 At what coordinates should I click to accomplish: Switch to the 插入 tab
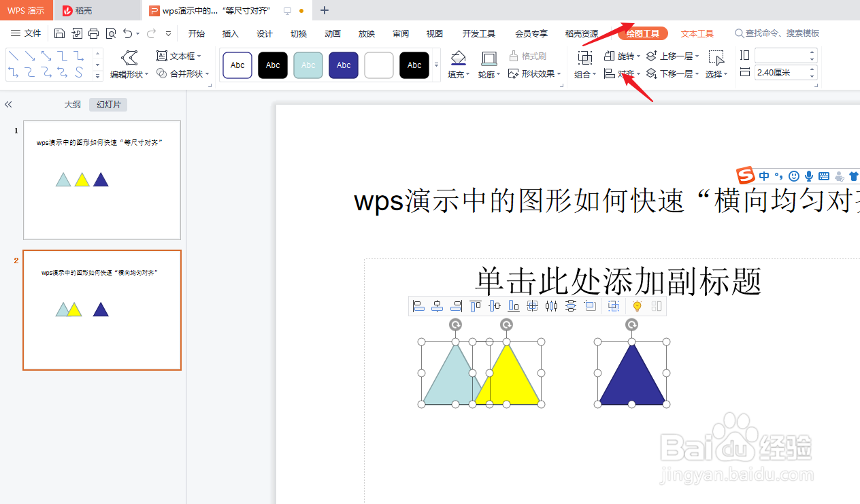[231, 33]
